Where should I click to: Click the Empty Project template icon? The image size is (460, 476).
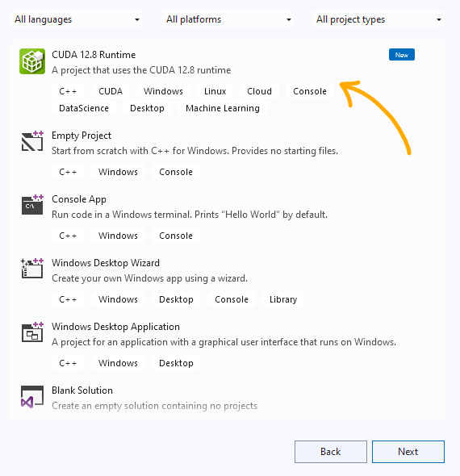click(x=32, y=141)
